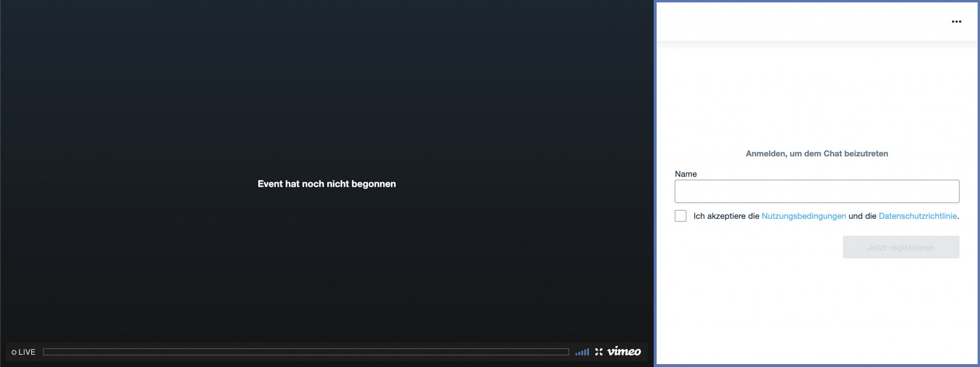
Task: Click the 'Ich akzeptiere die' label text
Action: (x=726, y=216)
